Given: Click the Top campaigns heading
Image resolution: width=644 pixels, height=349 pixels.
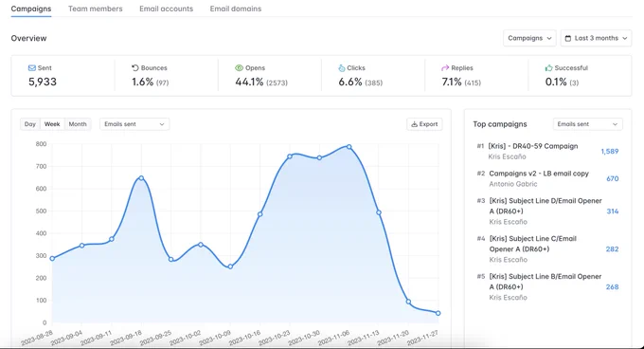Looking at the screenshot, I should click(x=500, y=124).
